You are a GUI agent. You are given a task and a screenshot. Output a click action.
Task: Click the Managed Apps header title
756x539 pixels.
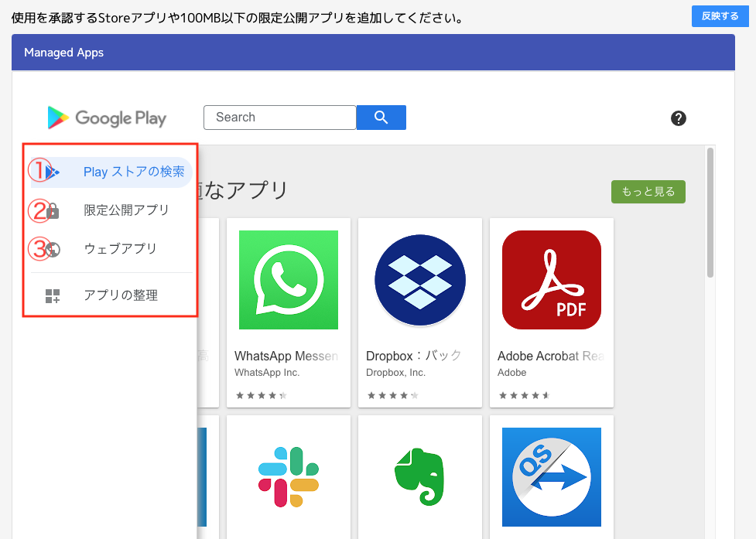tap(64, 53)
